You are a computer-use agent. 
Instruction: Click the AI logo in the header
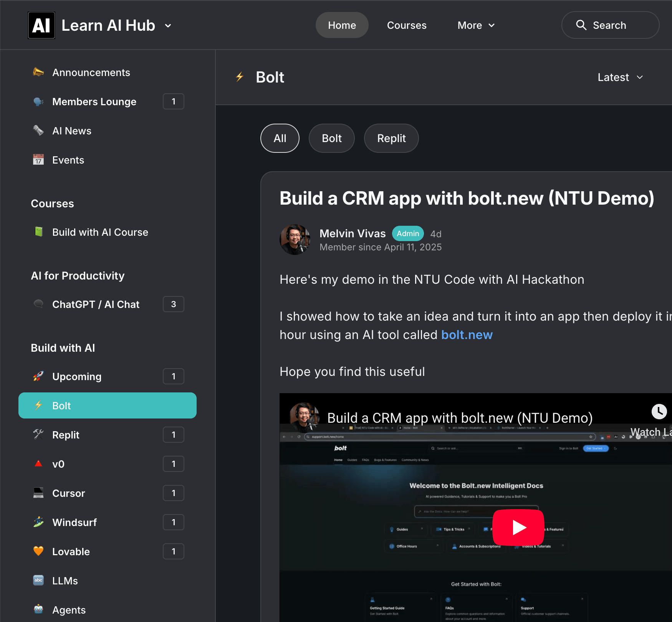coord(41,25)
